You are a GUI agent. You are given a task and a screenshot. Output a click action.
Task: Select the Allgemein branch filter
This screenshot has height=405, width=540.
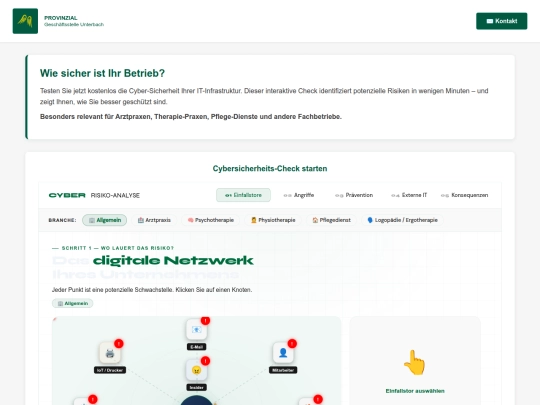pyautogui.click(x=105, y=220)
